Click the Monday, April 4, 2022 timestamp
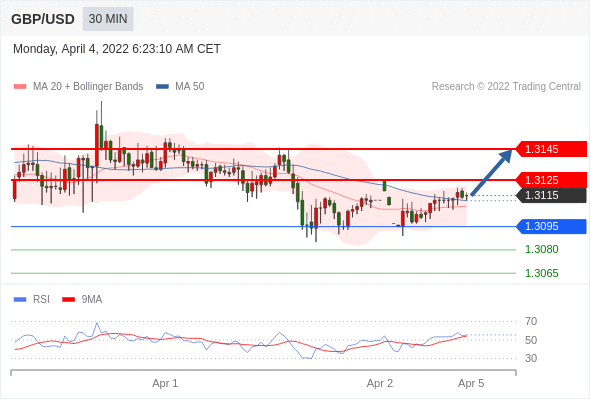The image size is (590, 400). click(x=117, y=49)
